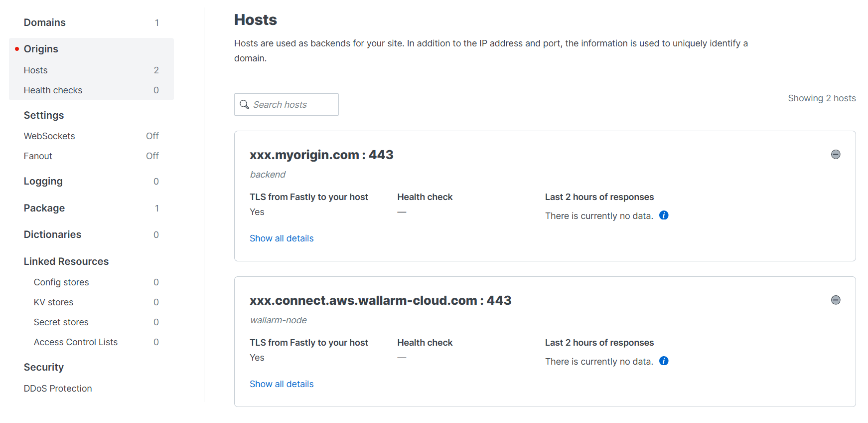Open the Package section
This screenshot has height=423, width=868.
[44, 208]
